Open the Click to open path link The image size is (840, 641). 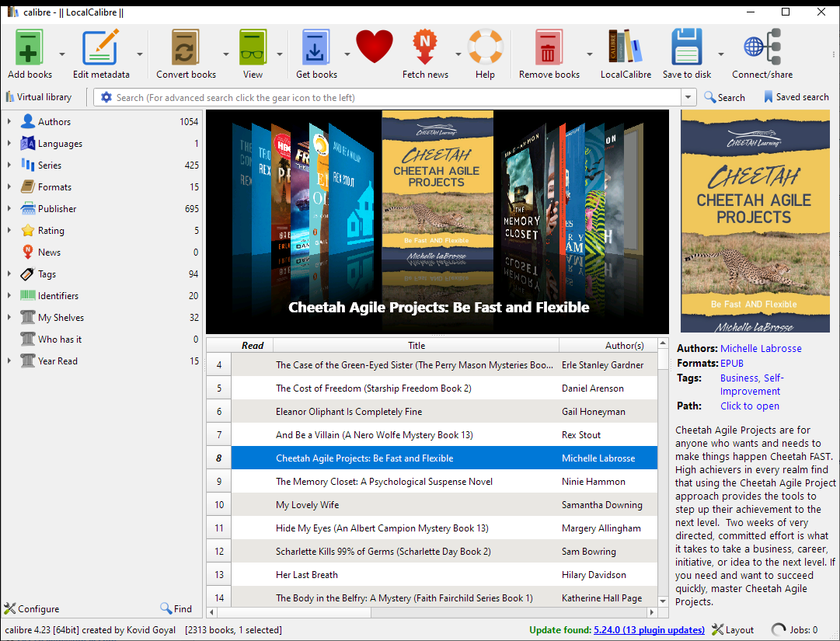point(749,406)
